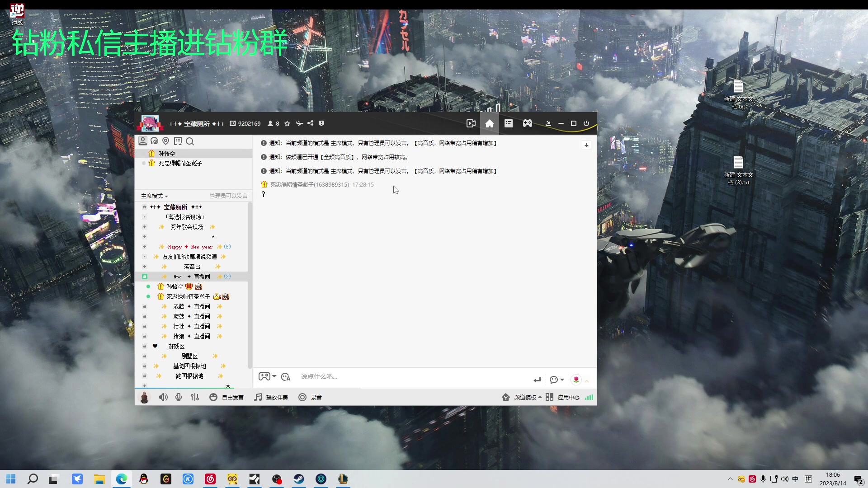Open the 主席模式 mode dropdown
Screen dimensions: 868x488
point(154,196)
